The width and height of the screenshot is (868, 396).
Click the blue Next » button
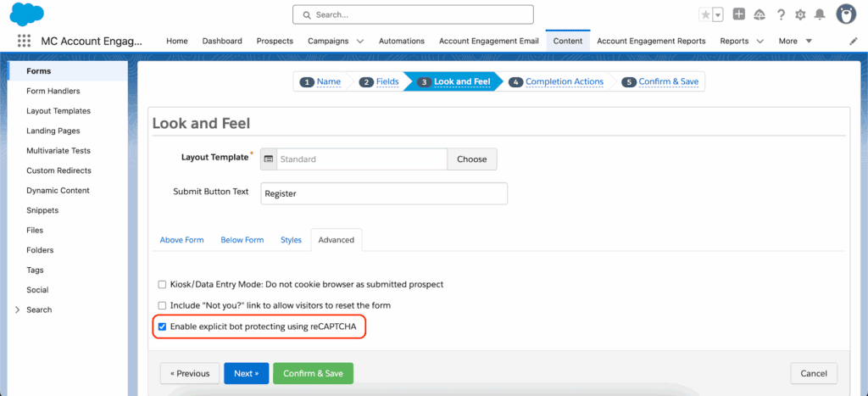pyautogui.click(x=247, y=374)
